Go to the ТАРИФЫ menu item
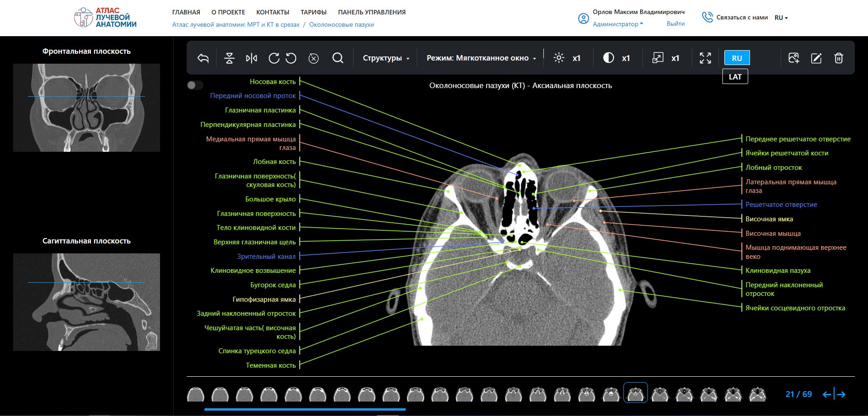The image size is (868, 416). pyautogui.click(x=313, y=12)
